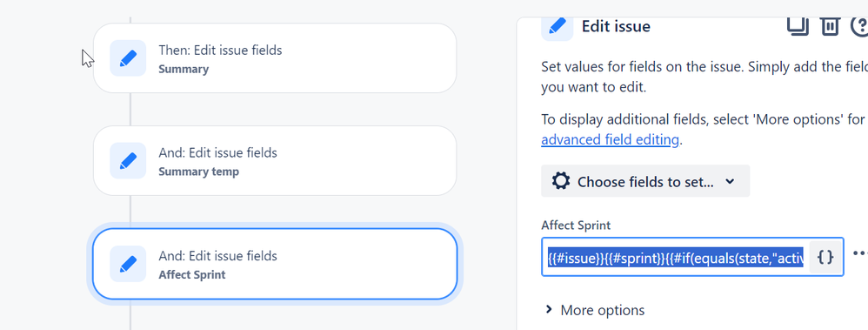Open the three-dot menu beside Affect Sprint field
Viewport: 868px width, 330px height.
pyautogui.click(x=859, y=253)
